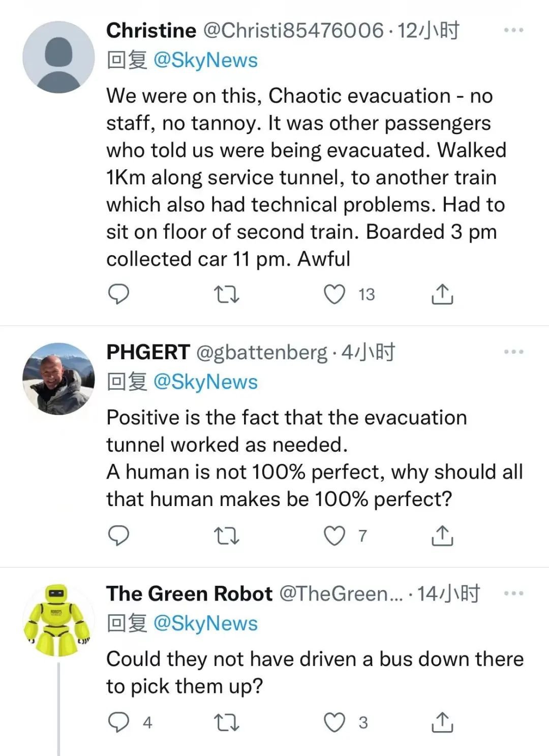Retweet Christine's evacuation tweet
This screenshot has width=549, height=756.
[226, 294]
